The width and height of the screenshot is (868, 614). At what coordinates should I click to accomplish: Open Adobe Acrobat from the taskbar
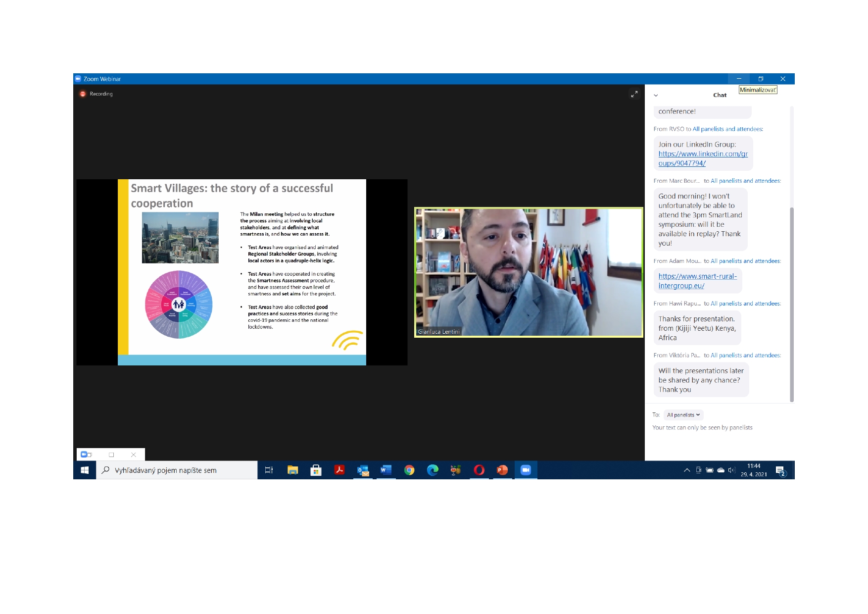[339, 470]
